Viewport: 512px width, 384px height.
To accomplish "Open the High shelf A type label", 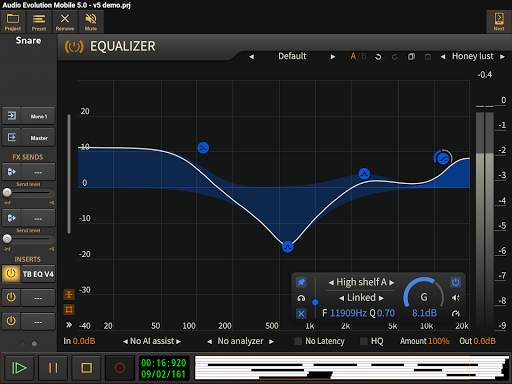I will pyautogui.click(x=361, y=282).
